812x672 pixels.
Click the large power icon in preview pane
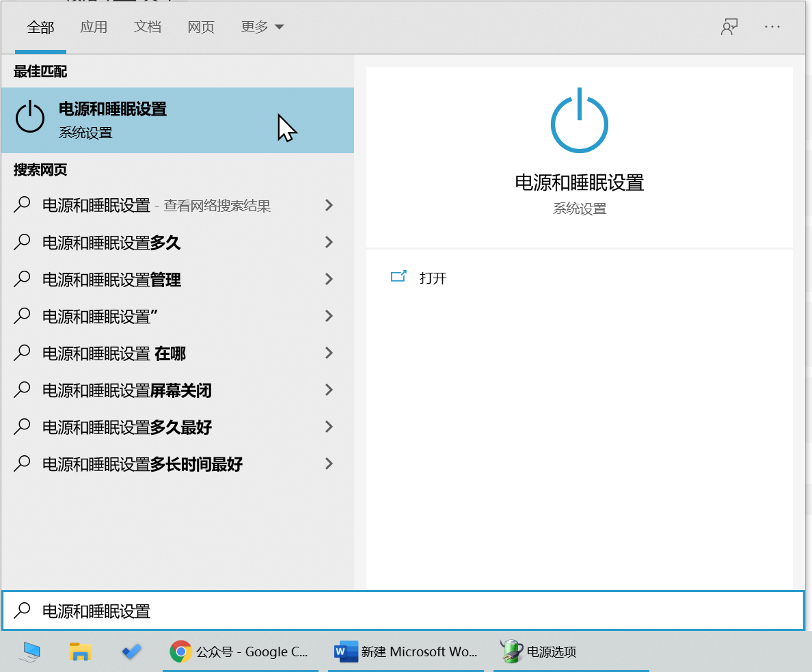point(579,120)
